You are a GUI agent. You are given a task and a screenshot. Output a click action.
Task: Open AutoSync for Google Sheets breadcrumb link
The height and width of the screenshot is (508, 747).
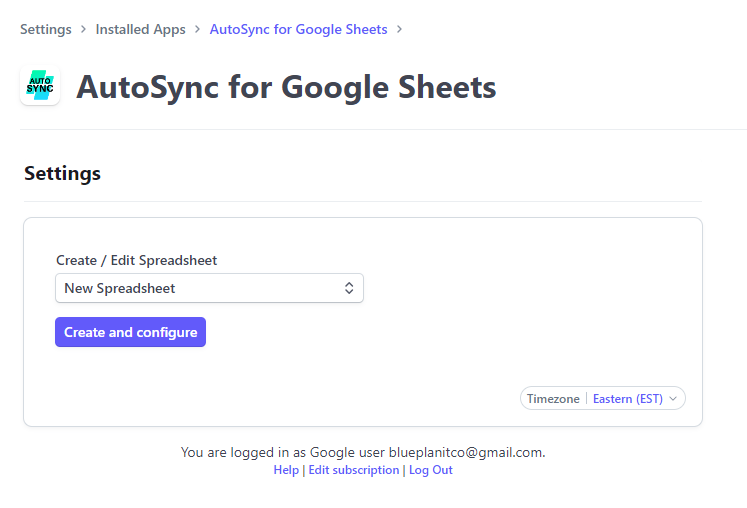299,29
